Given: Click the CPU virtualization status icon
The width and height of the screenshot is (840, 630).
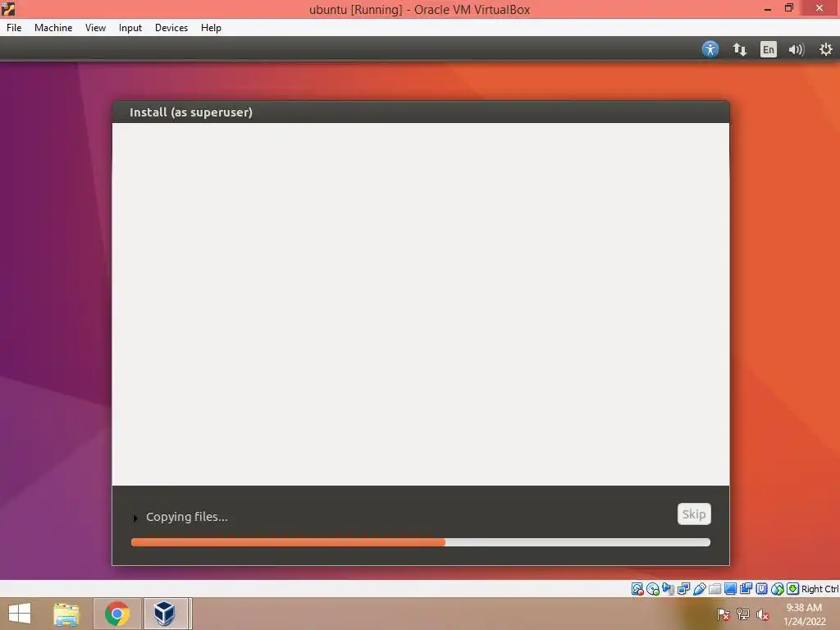Looking at the screenshot, I should click(x=761, y=589).
